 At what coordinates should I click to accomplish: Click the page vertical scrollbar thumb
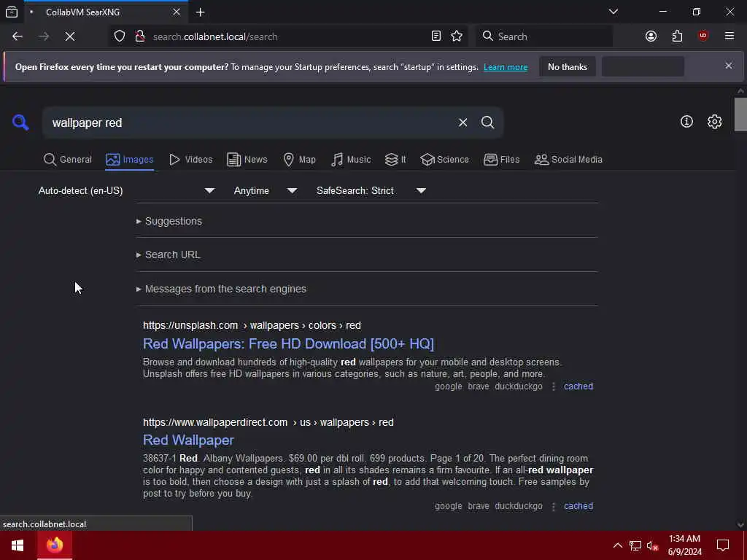point(740,114)
